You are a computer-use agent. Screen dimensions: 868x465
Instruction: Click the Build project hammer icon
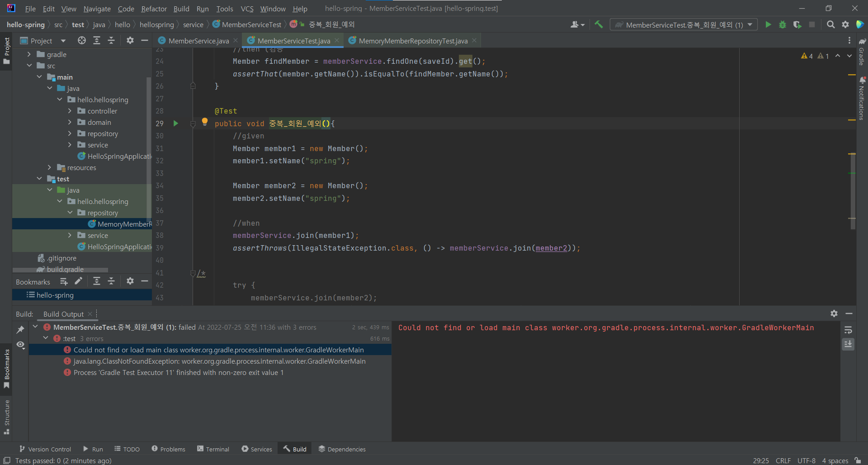599,25
